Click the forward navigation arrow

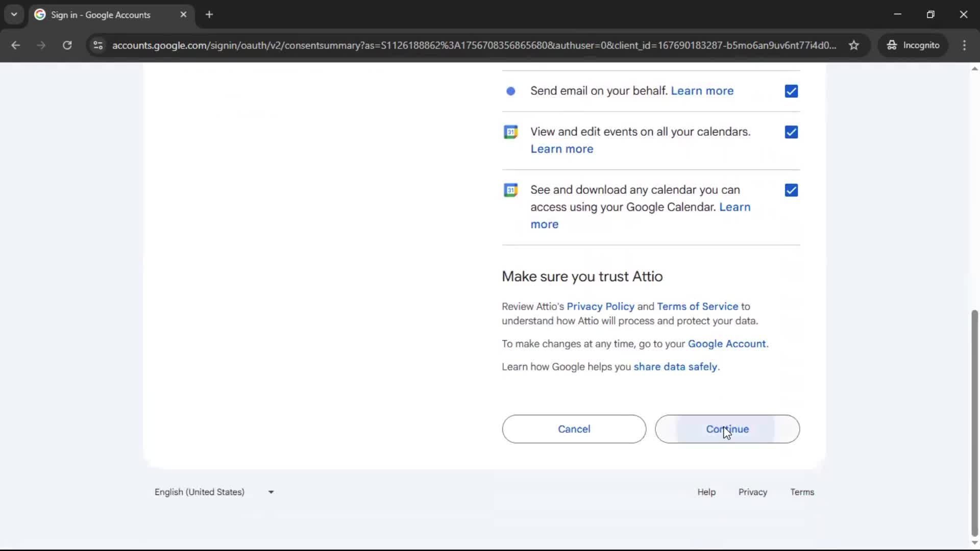pos(41,45)
